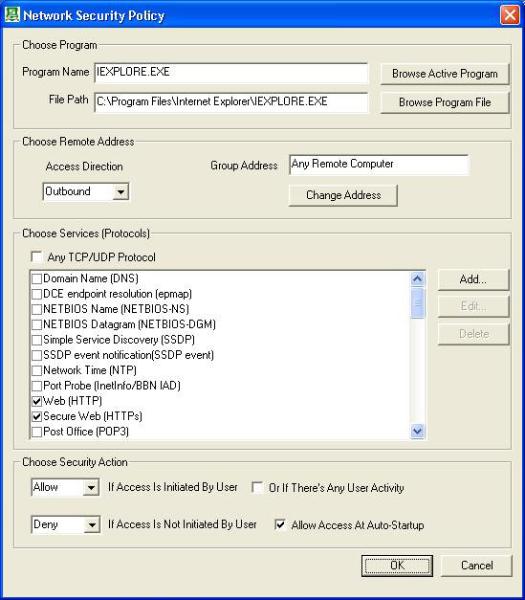Uncheck the Web (HTTP) service
Viewport: 525px width, 600px height.
[x=37, y=401]
